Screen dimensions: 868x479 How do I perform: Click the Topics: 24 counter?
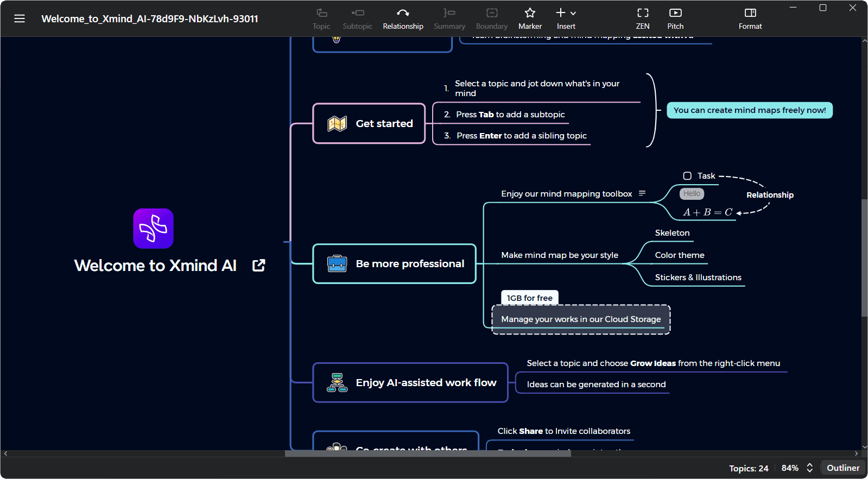[749, 468]
